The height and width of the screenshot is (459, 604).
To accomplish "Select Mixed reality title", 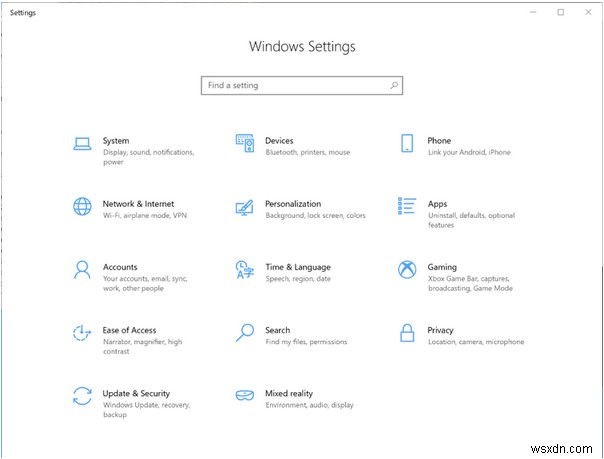I will click(289, 394).
